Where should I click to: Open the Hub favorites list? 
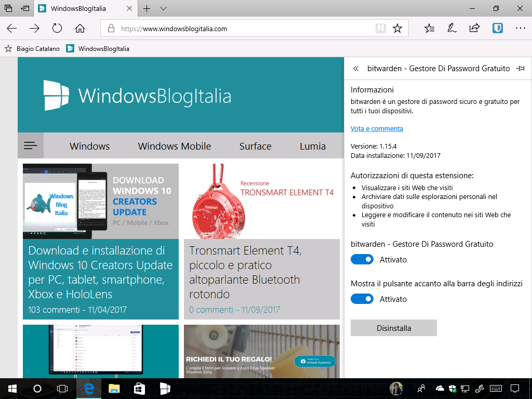tap(429, 29)
